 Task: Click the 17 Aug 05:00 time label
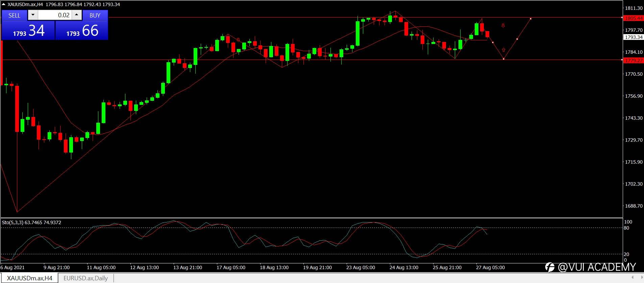(x=231, y=267)
